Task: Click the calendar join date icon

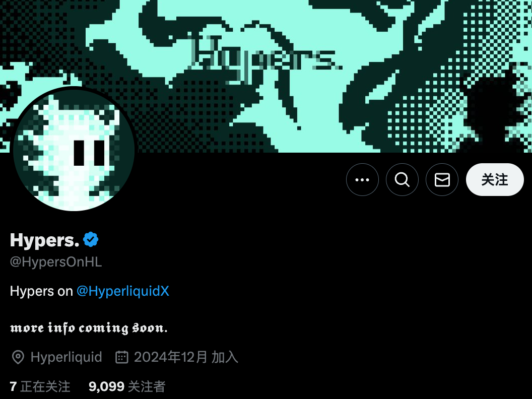Action: [122, 357]
